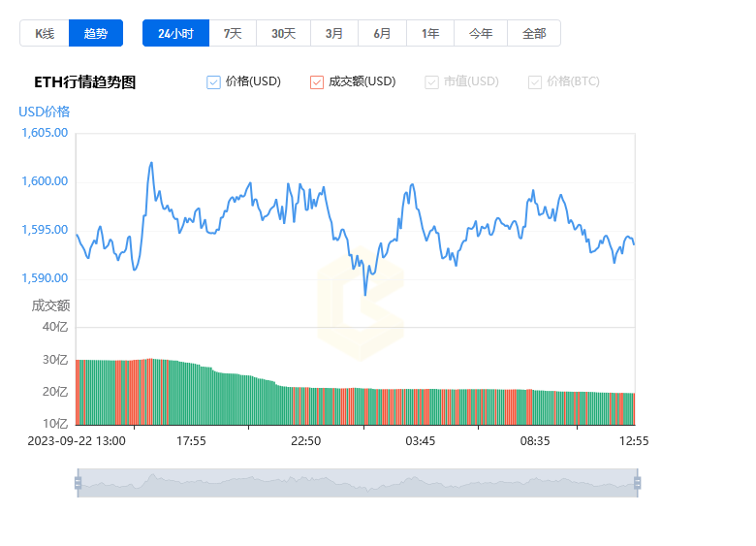Viewport: 756px width, 546px height.
Task: Choose the 24小时 time range
Action: point(176,33)
